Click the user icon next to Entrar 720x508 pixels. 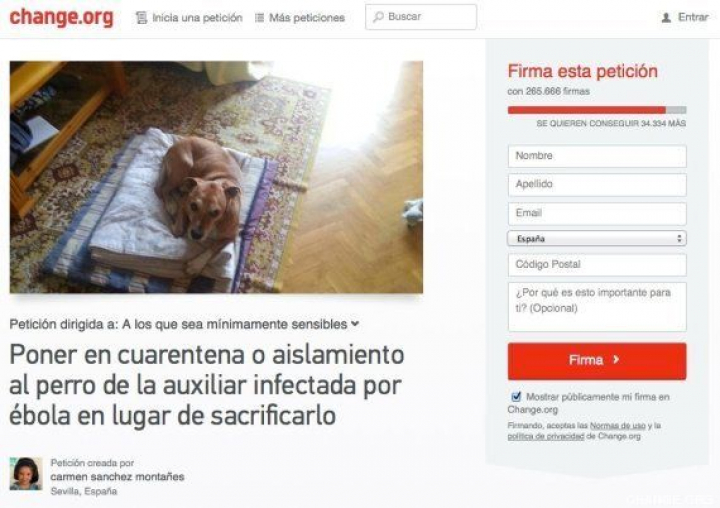click(666, 17)
